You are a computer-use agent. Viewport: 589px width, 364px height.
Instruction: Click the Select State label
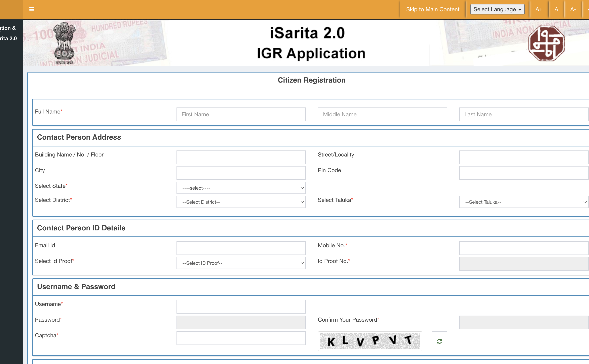[51, 186]
